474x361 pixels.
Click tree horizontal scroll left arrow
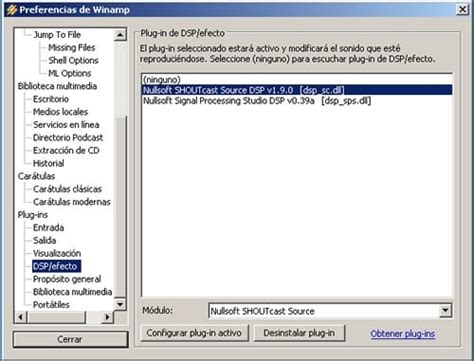tap(21, 317)
